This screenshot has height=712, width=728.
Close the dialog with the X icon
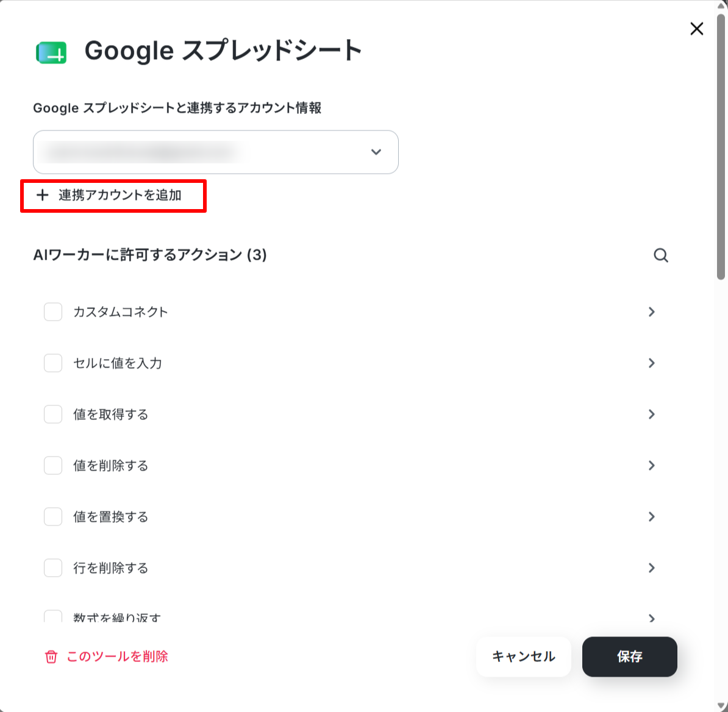[696, 29]
